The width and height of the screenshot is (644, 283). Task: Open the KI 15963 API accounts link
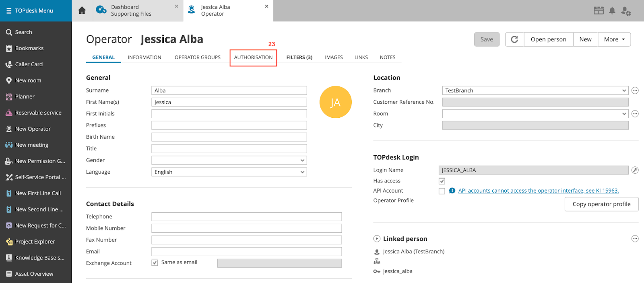tap(538, 191)
